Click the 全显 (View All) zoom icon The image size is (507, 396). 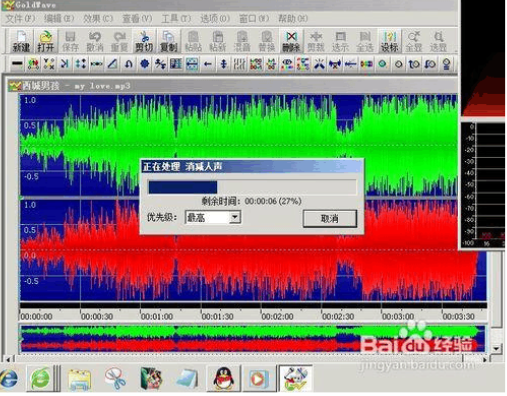tap(414, 41)
